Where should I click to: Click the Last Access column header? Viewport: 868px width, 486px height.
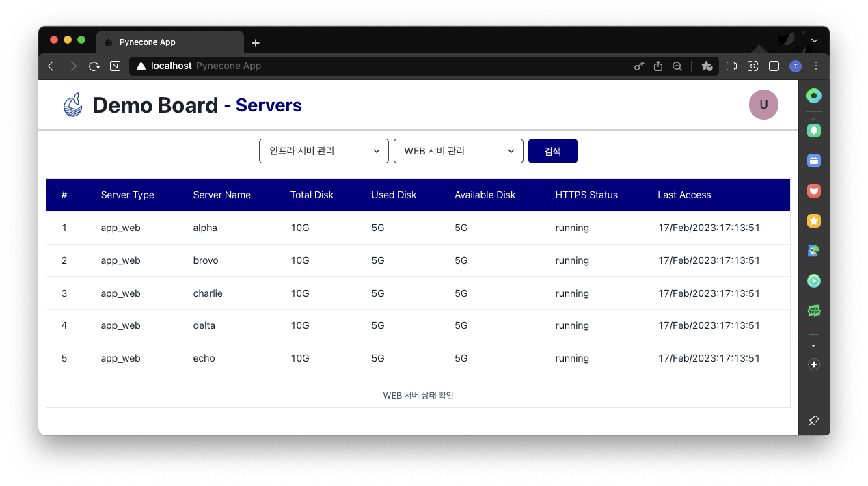pyautogui.click(x=684, y=195)
